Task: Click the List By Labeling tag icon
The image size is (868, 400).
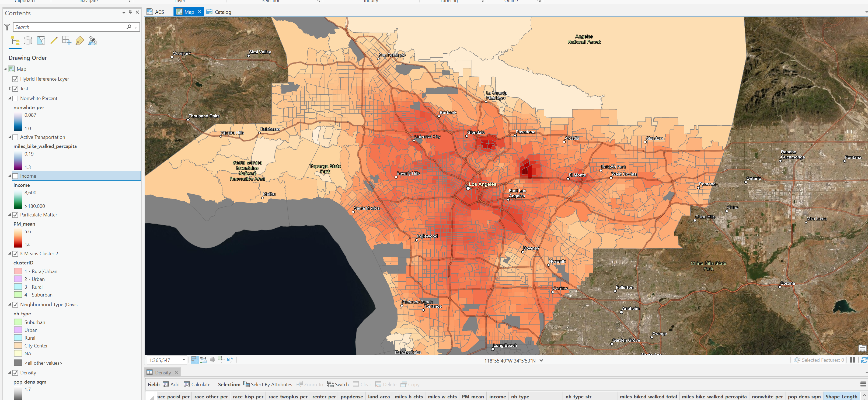Action: pos(79,40)
